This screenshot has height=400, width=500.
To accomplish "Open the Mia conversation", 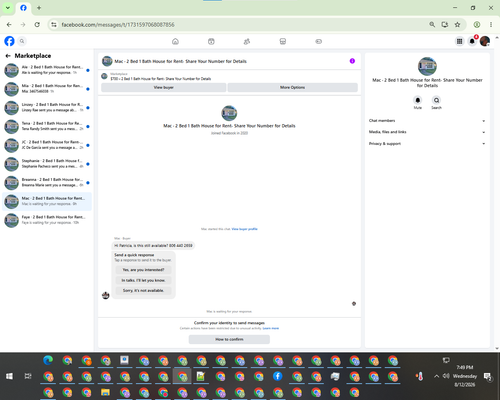I will (x=47, y=89).
